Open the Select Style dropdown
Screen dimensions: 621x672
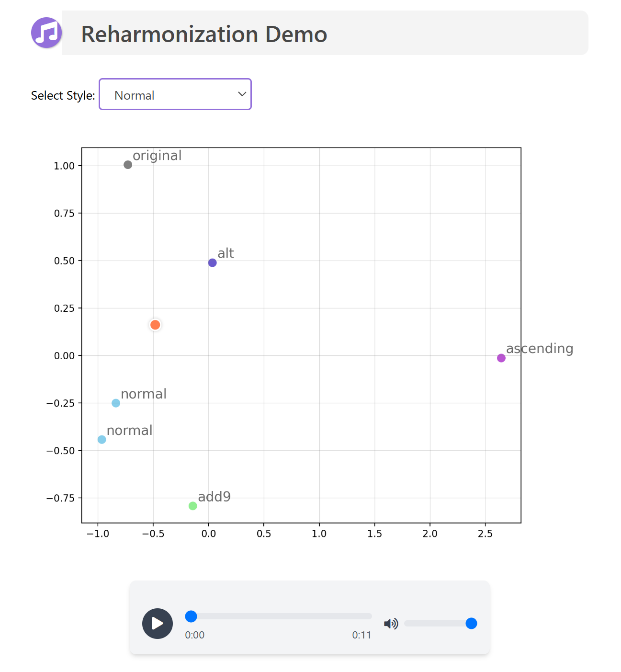[x=175, y=94]
